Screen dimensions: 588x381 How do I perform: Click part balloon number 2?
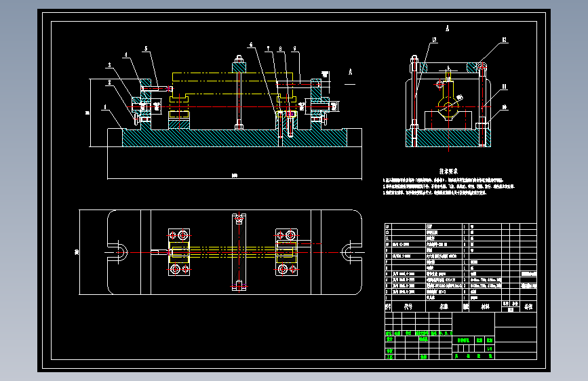(x=109, y=83)
